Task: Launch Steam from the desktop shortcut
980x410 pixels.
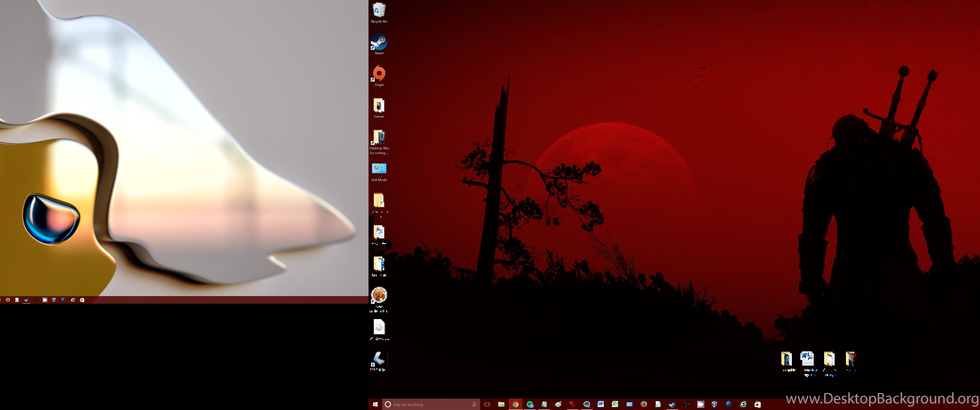Action: (379, 42)
